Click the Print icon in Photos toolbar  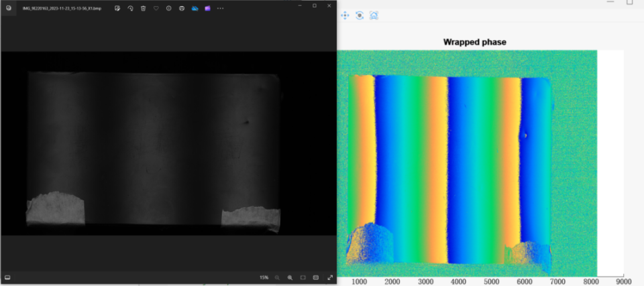182,8
